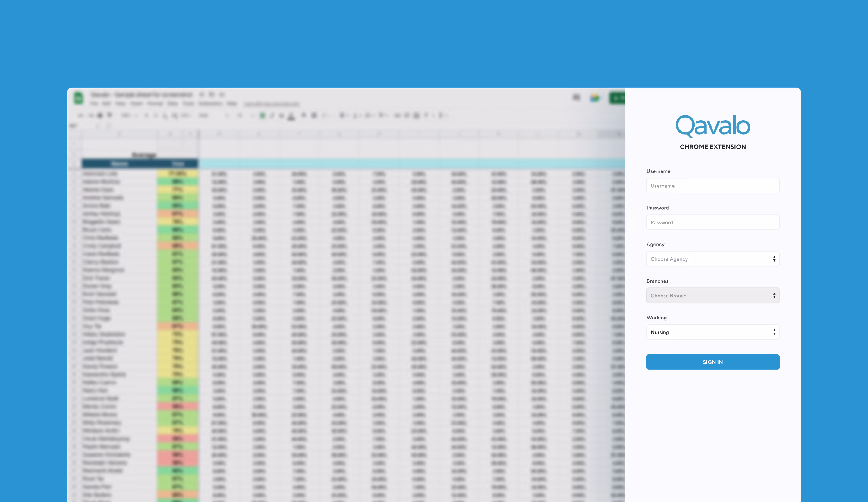This screenshot has width=868, height=502.
Task: Toggle bold formatting in the toolbar
Action: 262,115
